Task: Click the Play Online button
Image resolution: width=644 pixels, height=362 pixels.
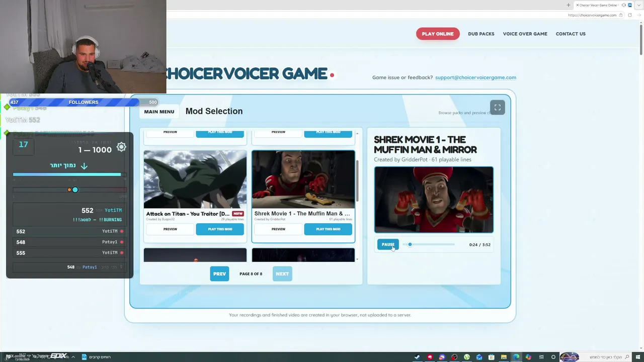Action: pyautogui.click(x=438, y=34)
